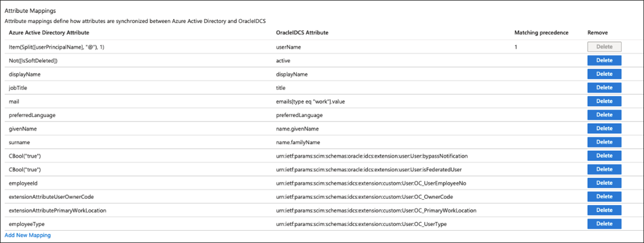Click the OC_PrimaryWorkLocation target attribute

pyautogui.click(x=376, y=210)
